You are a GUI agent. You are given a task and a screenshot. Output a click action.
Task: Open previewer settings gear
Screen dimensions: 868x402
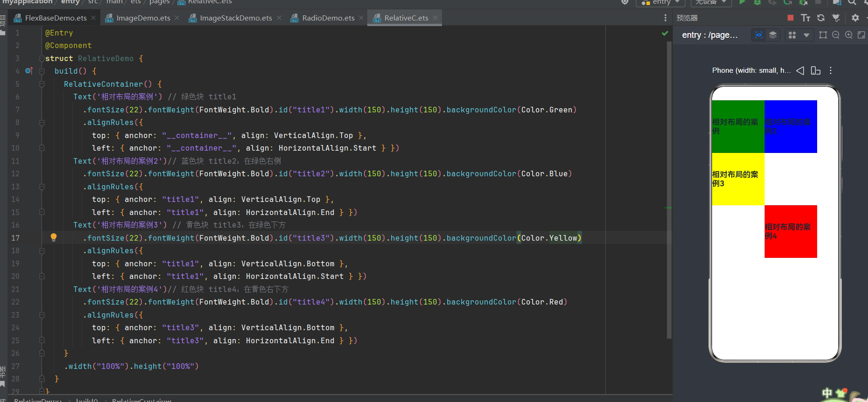[x=855, y=18]
